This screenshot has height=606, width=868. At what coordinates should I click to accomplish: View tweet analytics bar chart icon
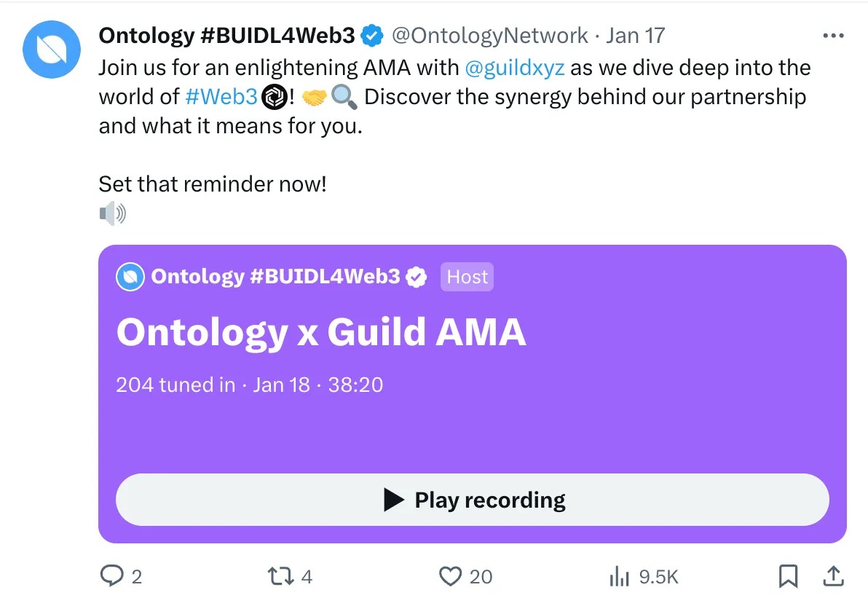point(619,577)
